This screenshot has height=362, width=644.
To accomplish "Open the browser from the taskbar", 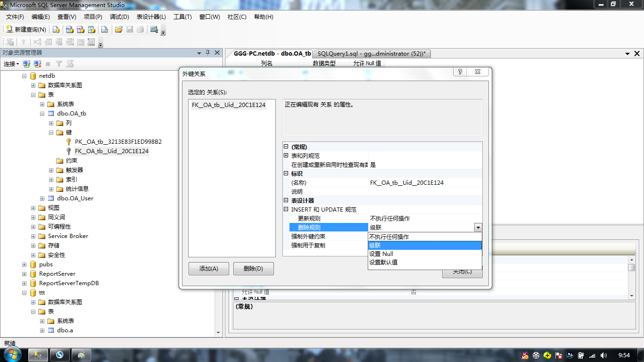I will point(60,354).
